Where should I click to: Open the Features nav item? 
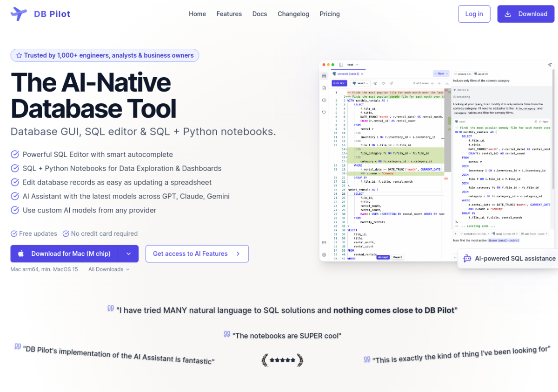(229, 14)
